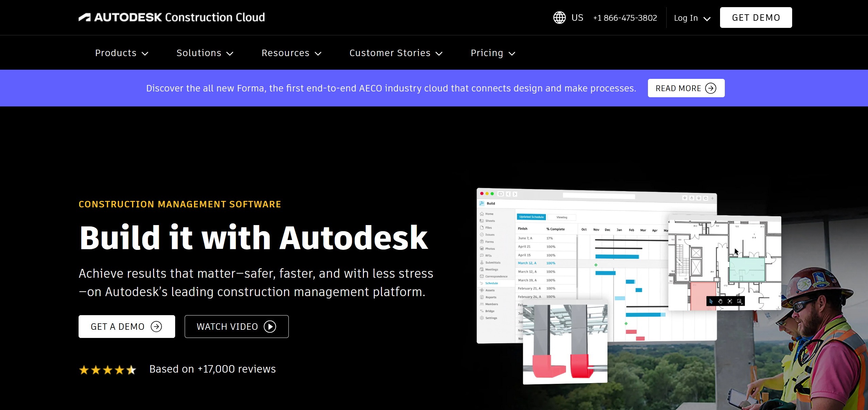Viewport: 868px width, 410px height.
Task: Click the play icon in WATCH VIDEO
Action: pos(270,327)
